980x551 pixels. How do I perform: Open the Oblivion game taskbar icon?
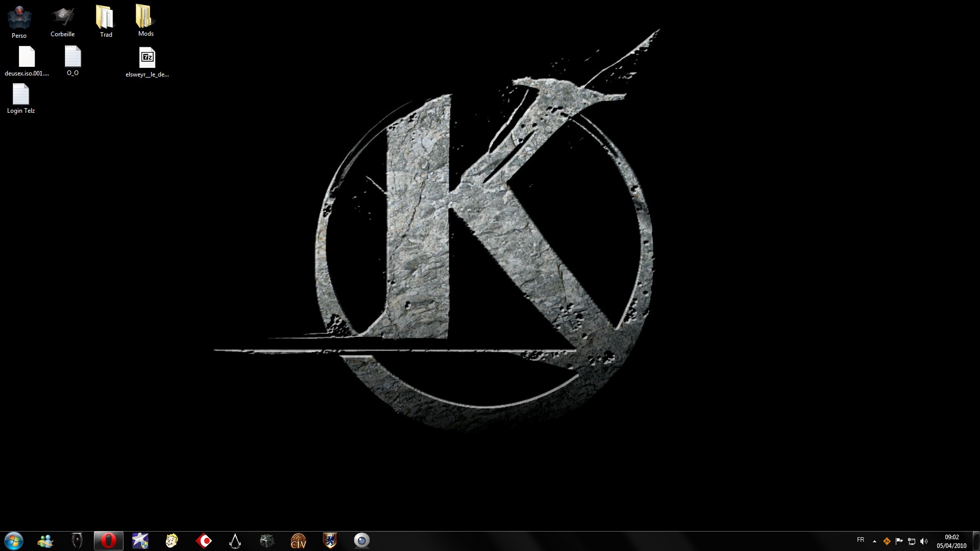click(x=77, y=541)
